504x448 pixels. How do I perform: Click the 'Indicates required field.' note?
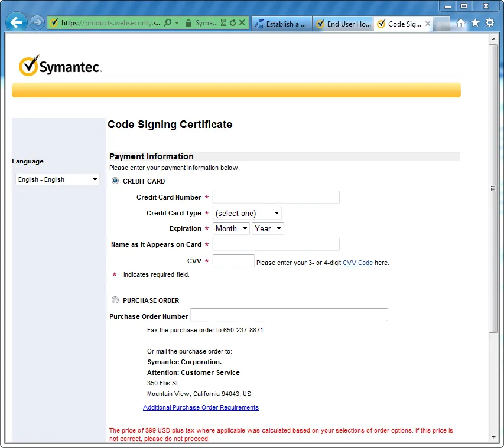(156, 274)
